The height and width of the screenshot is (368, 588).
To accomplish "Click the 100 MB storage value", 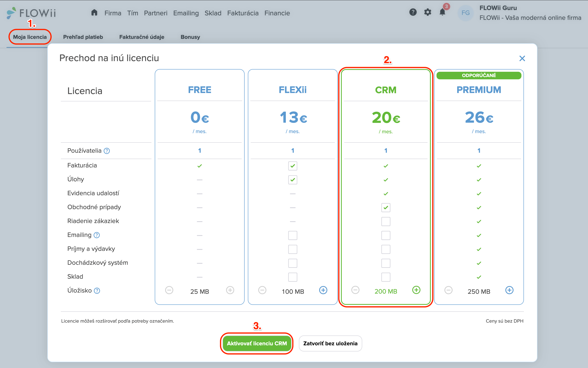I will 293,292.
